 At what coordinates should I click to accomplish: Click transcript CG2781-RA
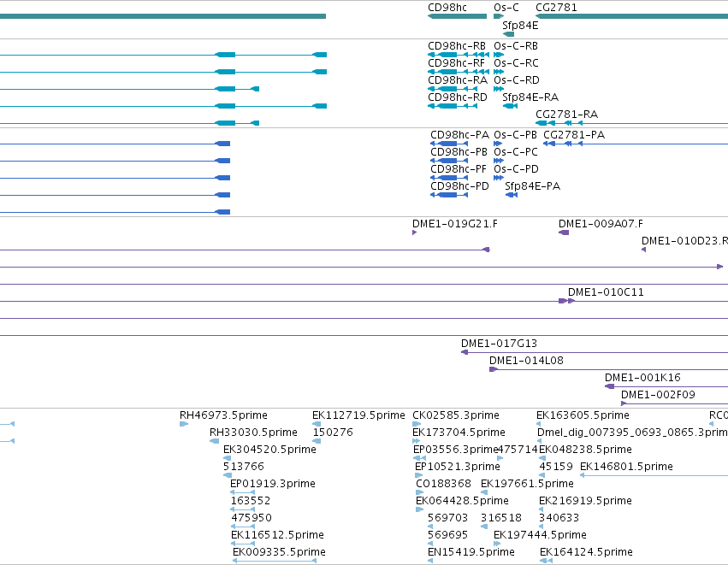click(566, 115)
